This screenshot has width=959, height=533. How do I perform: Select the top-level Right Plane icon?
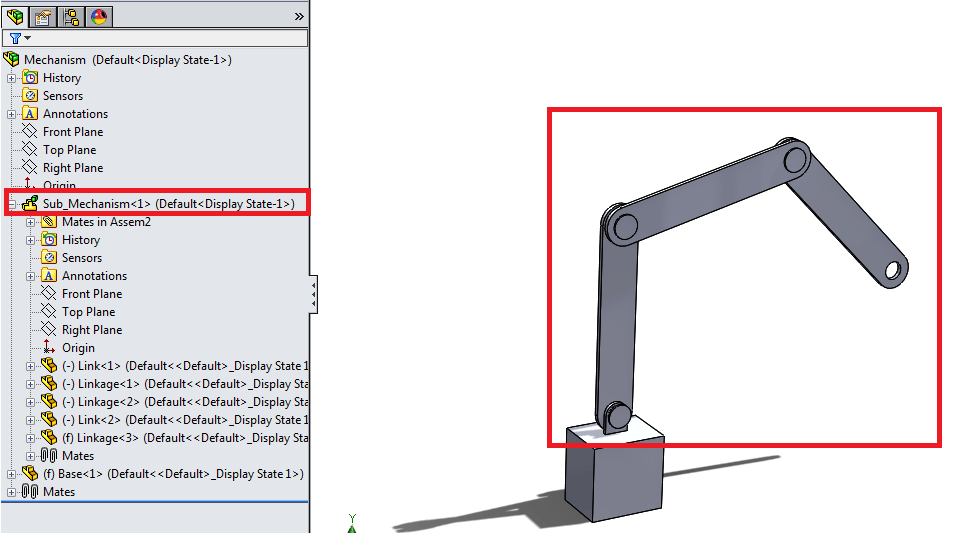click(30, 167)
